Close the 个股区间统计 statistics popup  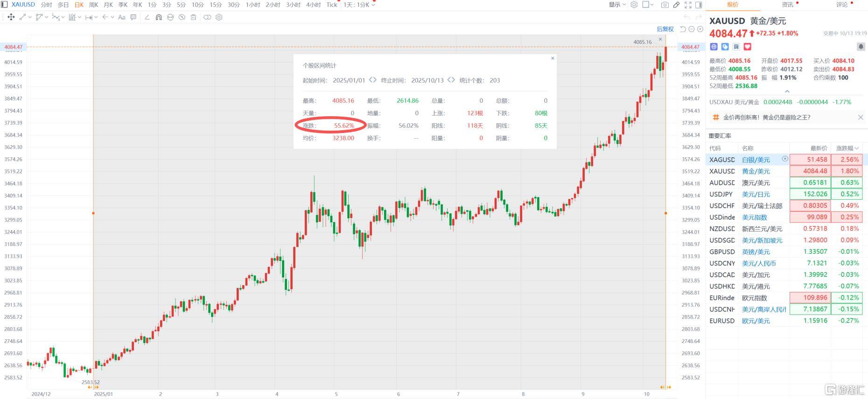pos(553,58)
